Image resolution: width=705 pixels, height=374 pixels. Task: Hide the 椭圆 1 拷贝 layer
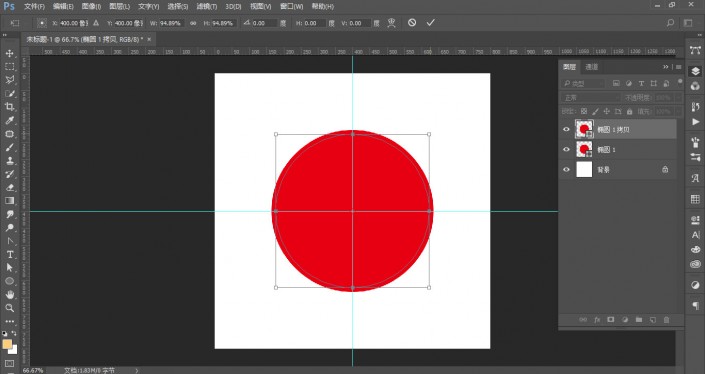point(567,129)
